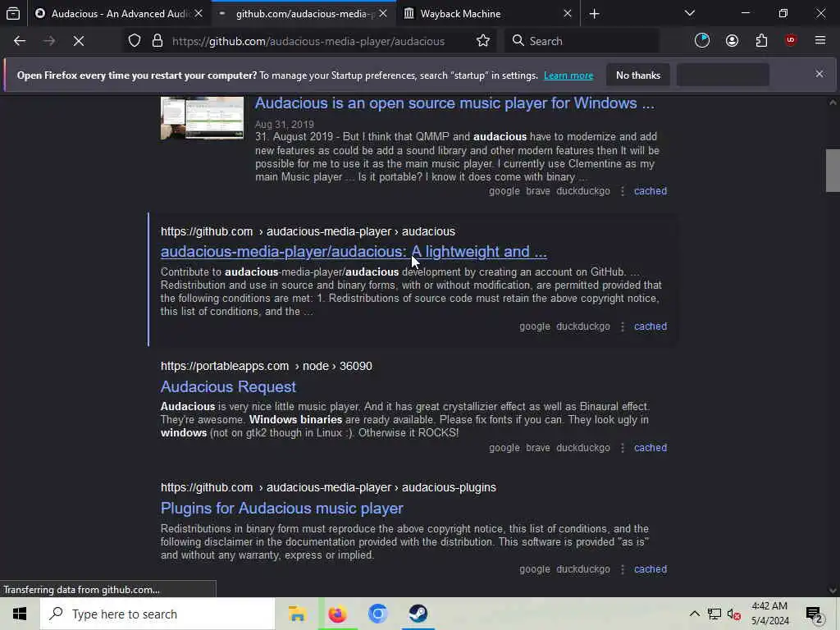
Task: Open the circular toolbar extension icon
Action: tap(702, 41)
